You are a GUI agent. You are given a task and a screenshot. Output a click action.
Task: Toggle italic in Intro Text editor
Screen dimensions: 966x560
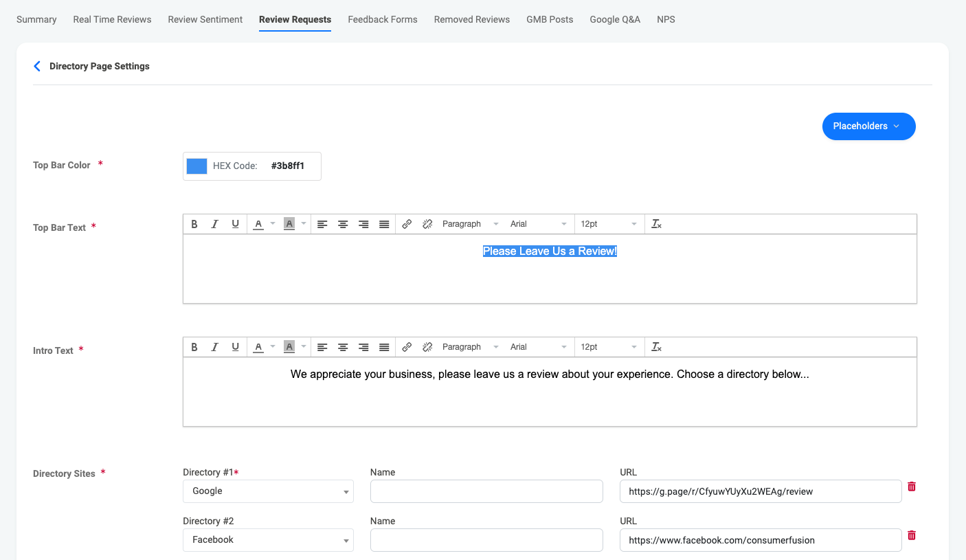pyautogui.click(x=215, y=347)
